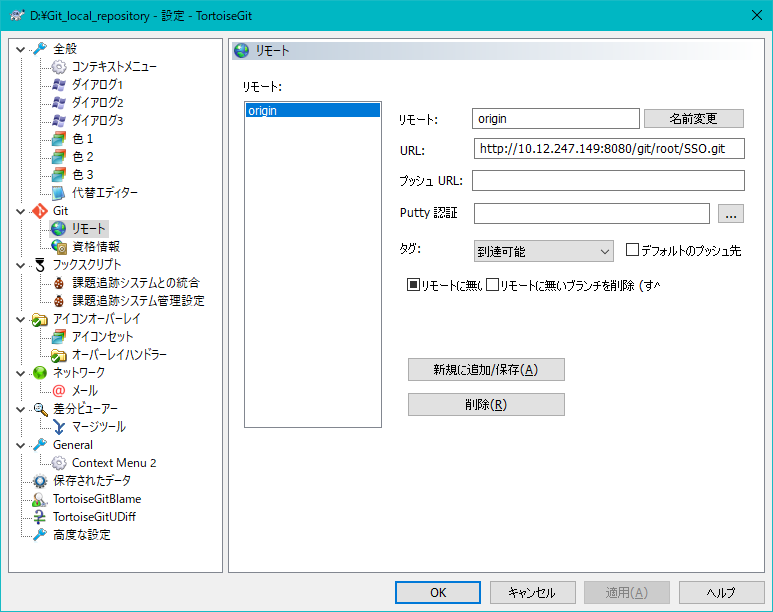
Task: Click the wrench icon beside 全般
Action: pyautogui.click(x=40, y=48)
